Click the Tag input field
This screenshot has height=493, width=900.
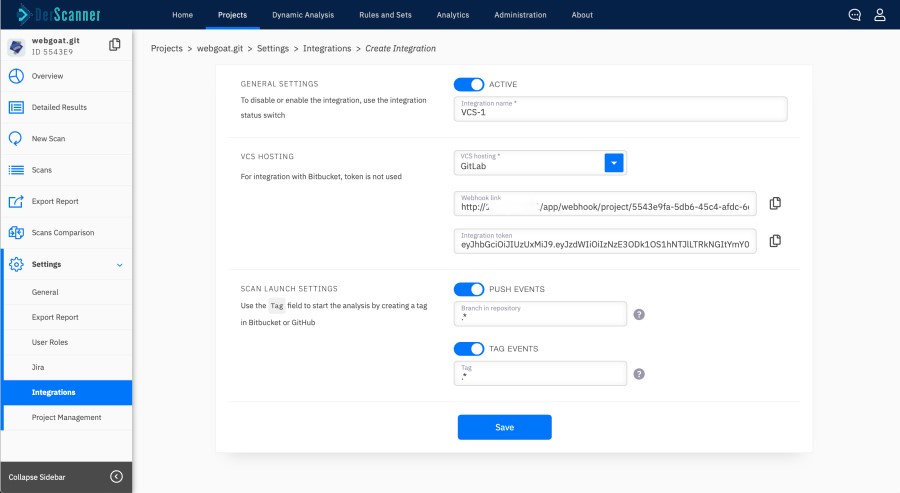point(540,374)
